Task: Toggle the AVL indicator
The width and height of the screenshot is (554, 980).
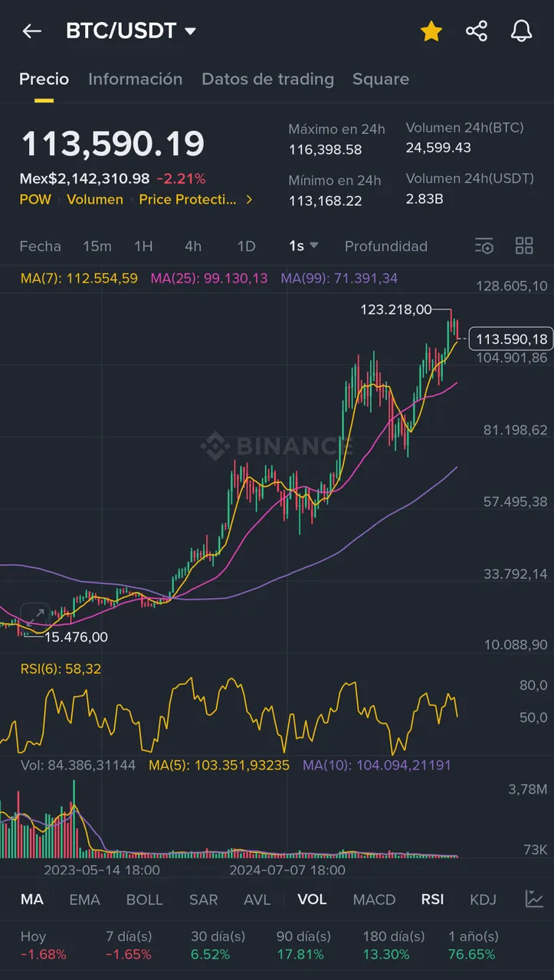Action: pyautogui.click(x=257, y=899)
